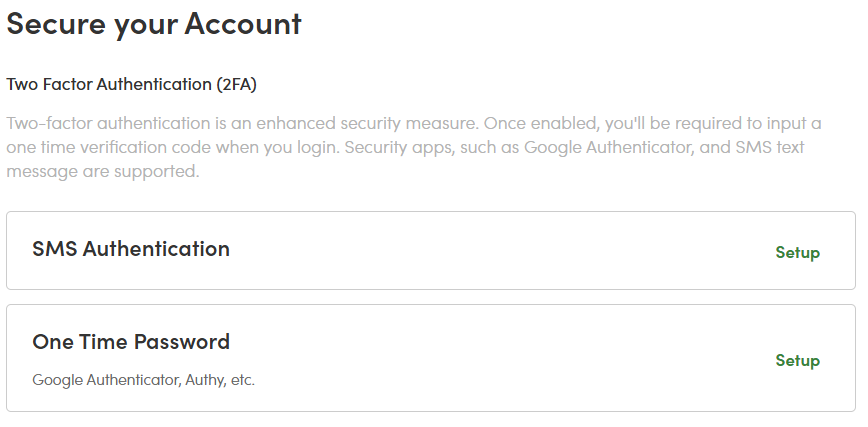Click "(2FA)" in the subheading
The height and width of the screenshot is (427, 868).
point(237,84)
